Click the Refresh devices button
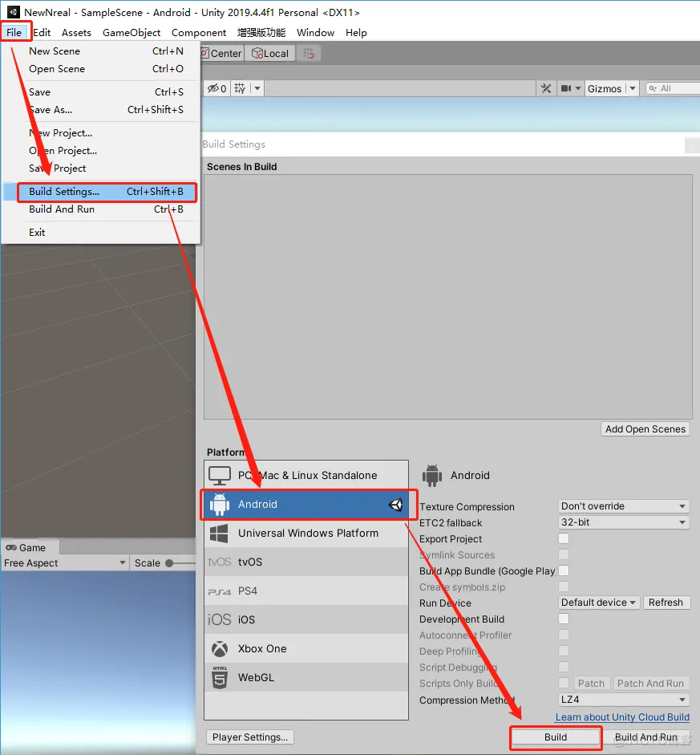Screen dimensions: 700x755 pyautogui.click(x=666, y=603)
